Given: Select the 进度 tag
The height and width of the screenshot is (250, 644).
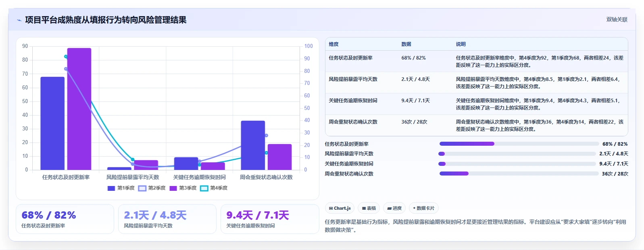Looking at the screenshot, I should [394, 208].
